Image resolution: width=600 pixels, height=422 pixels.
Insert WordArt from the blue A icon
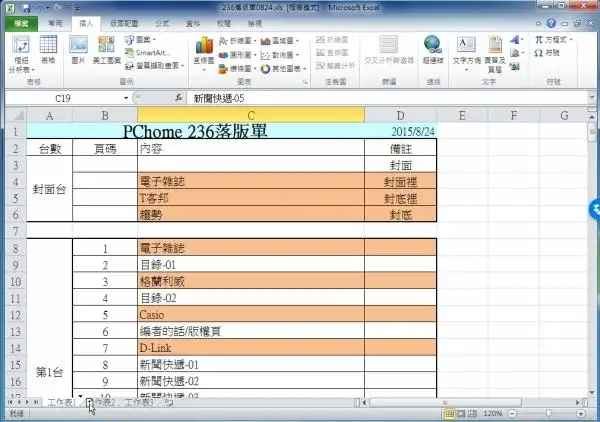coord(516,39)
